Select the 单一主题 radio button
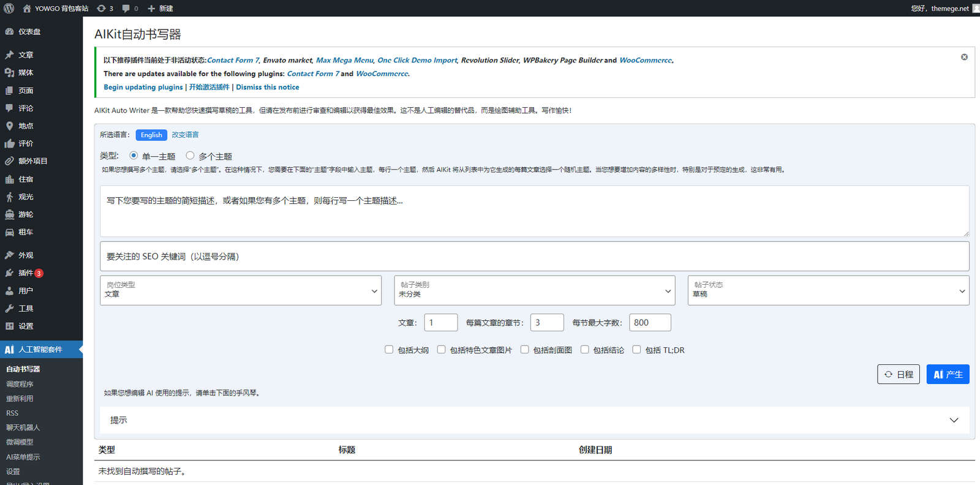 coord(134,156)
